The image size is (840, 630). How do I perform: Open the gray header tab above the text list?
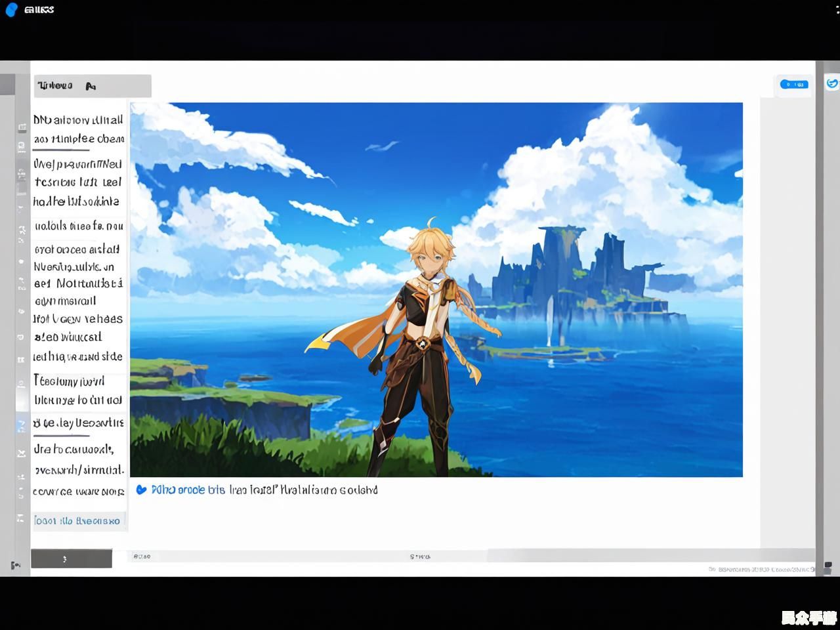[93, 86]
